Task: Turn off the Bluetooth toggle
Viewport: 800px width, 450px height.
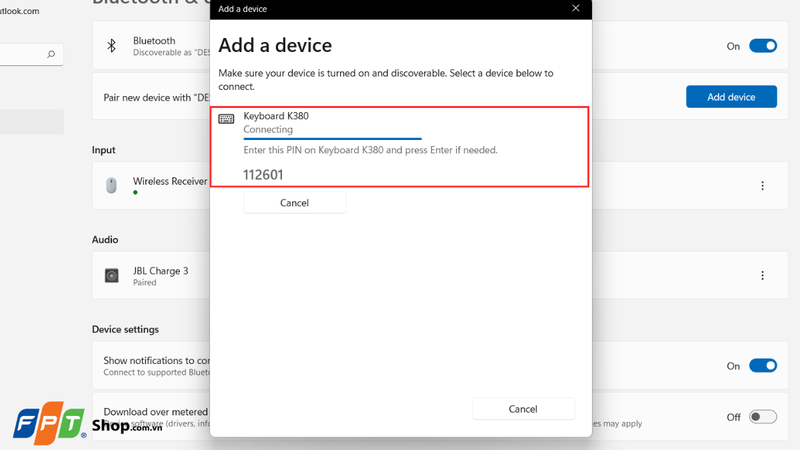Action: tap(763, 46)
